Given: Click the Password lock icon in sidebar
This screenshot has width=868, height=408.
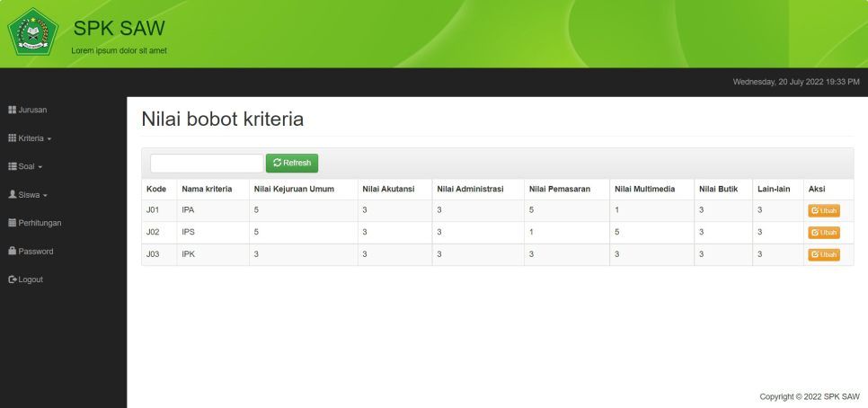Looking at the screenshot, I should [12, 251].
